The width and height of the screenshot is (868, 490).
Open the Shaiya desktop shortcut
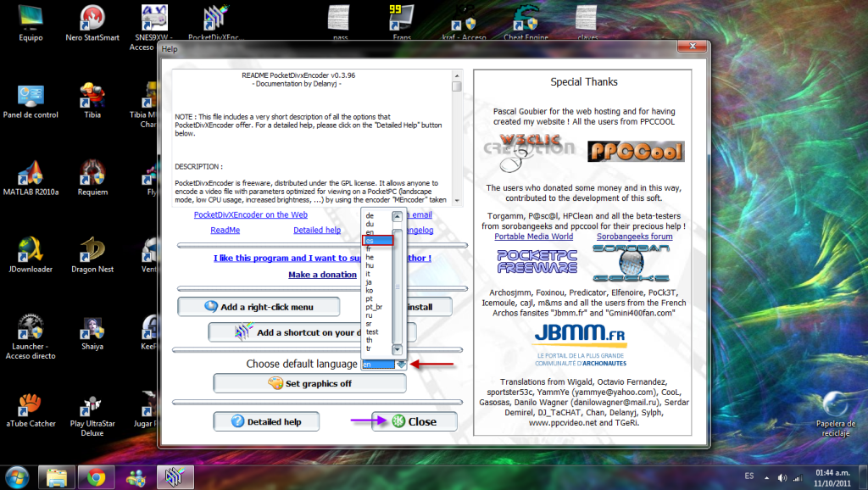point(92,332)
